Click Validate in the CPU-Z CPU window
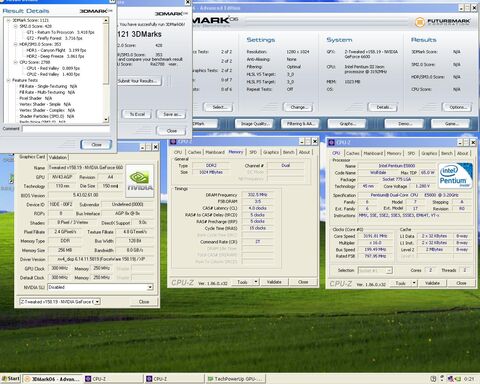 click(432, 283)
